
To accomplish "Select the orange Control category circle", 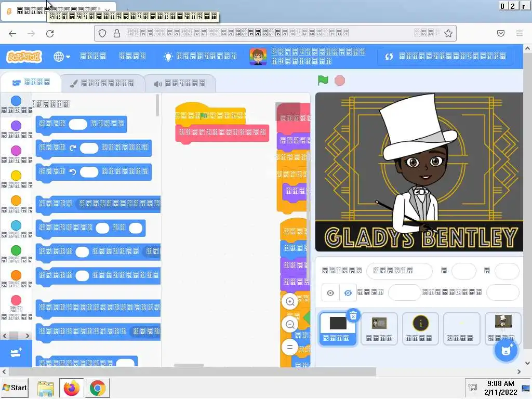I will [x=16, y=200].
